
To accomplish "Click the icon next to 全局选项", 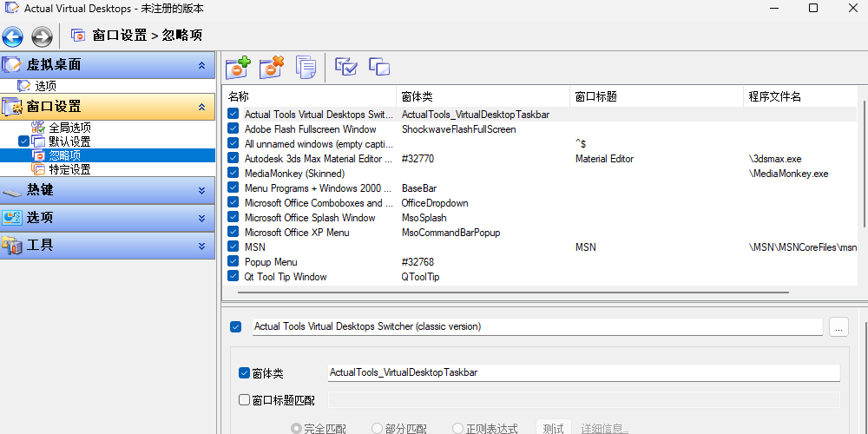I will [x=38, y=128].
